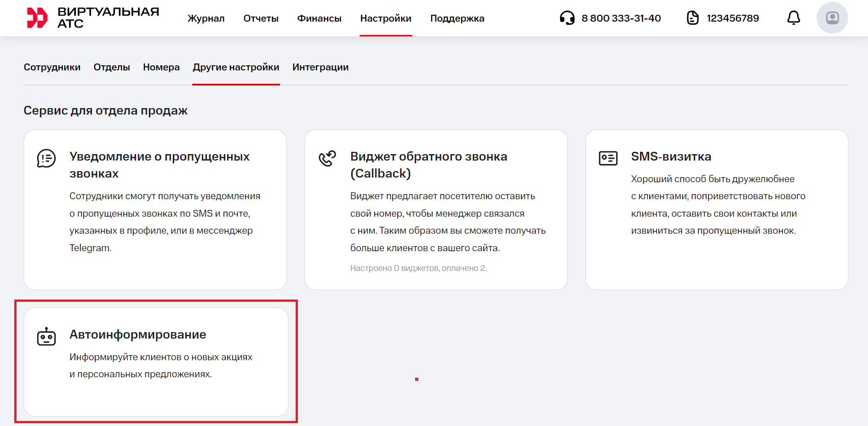
Task: Open the Финансы section
Action: 319,18
